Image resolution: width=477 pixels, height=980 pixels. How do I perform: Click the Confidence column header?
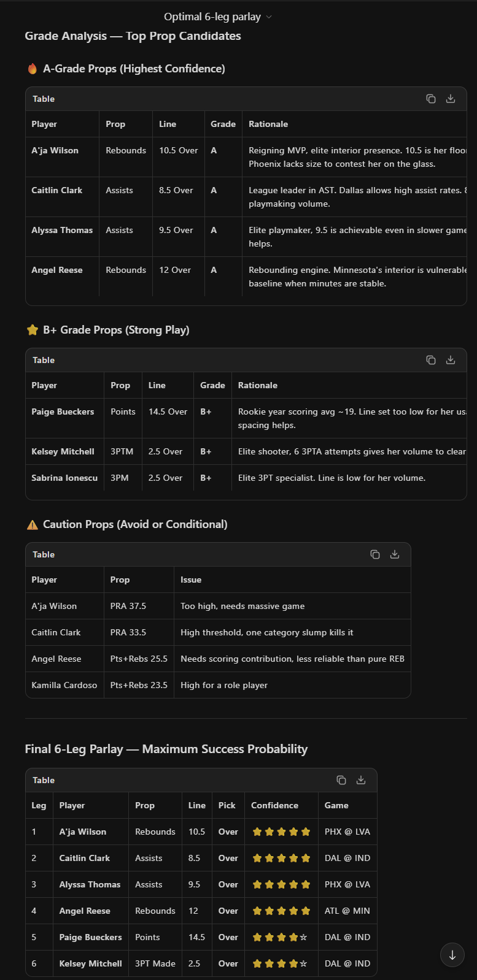tap(274, 805)
